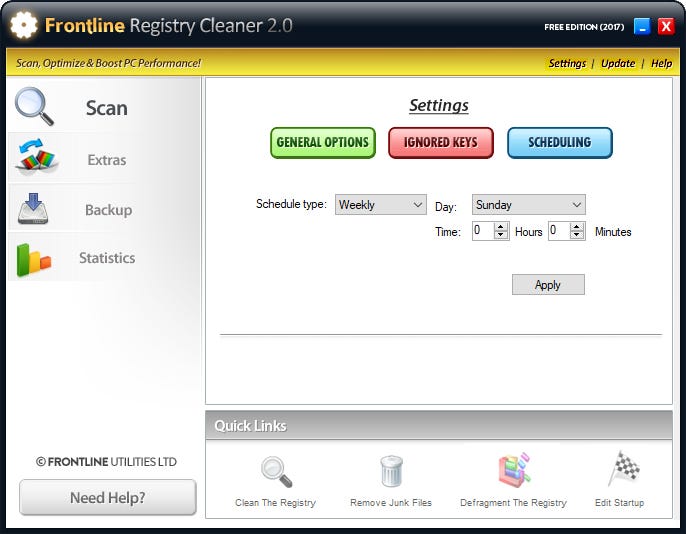Click the Need Help? button
The height and width of the screenshot is (534, 686).
pyautogui.click(x=108, y=498)
